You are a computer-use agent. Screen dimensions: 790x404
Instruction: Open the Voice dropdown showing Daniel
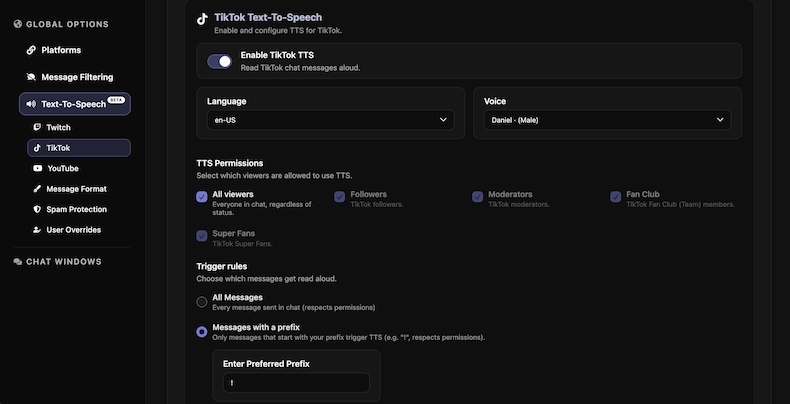pyautogui.click(x=608, y=120)
